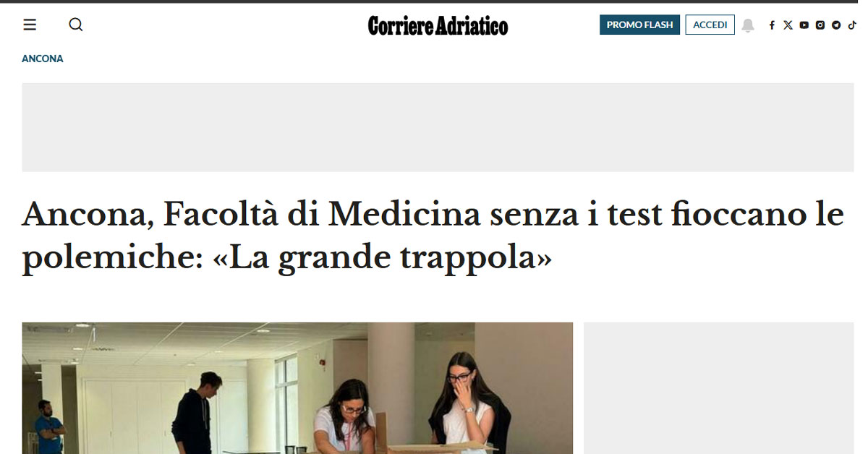
Task: Click the PROMO FLASH button
Action: [639, 25]
